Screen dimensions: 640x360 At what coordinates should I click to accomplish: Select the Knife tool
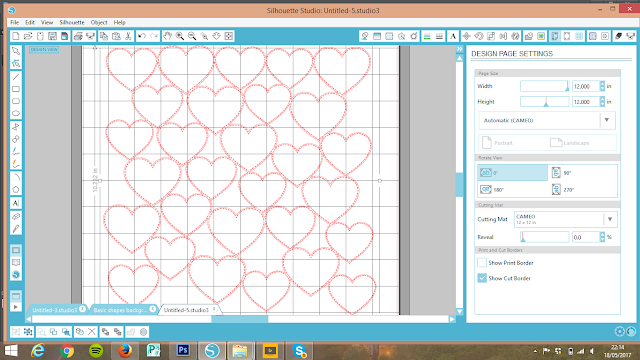[16, 229]
